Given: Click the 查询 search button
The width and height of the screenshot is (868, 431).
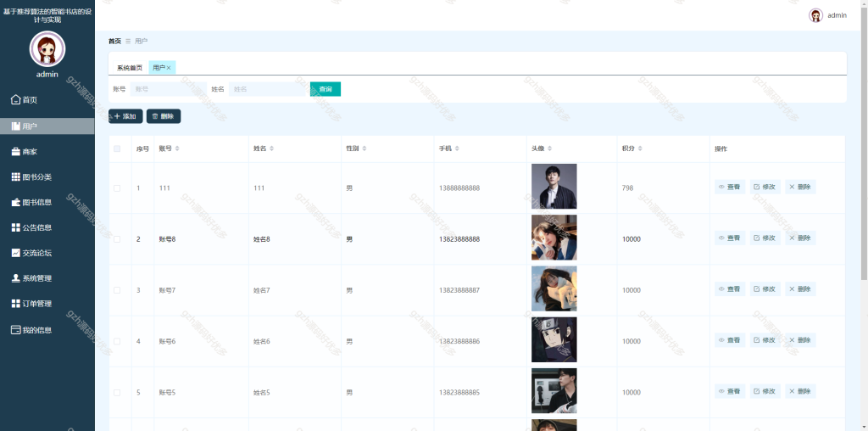Looking at the screenshot, I should pyautogui.click(x=325, y=89).
